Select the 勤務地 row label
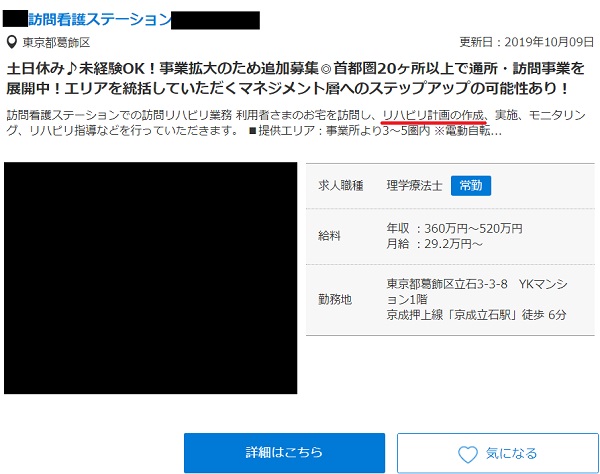The image size is (600, 474). [334, 299]
